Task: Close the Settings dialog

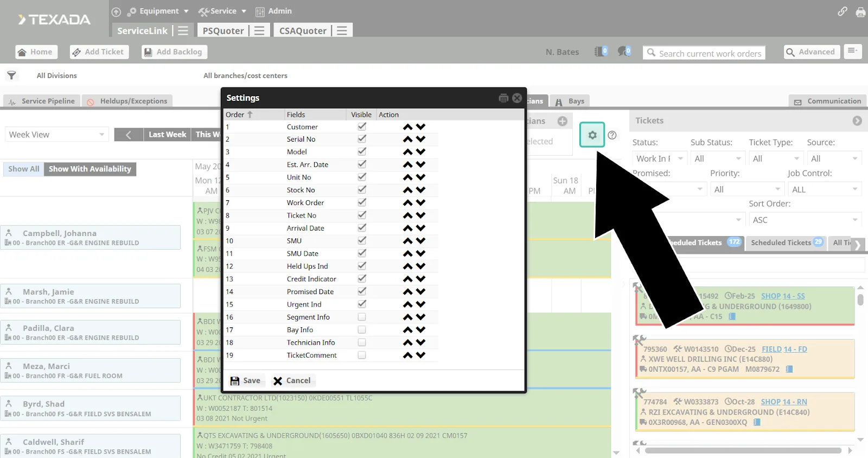Action: (x=517, y=98)
